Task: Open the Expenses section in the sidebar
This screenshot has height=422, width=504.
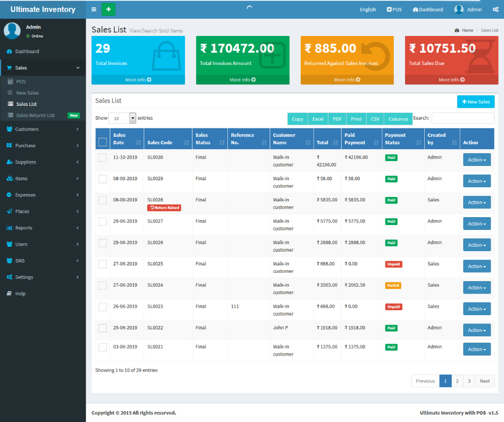Action: 25,195
